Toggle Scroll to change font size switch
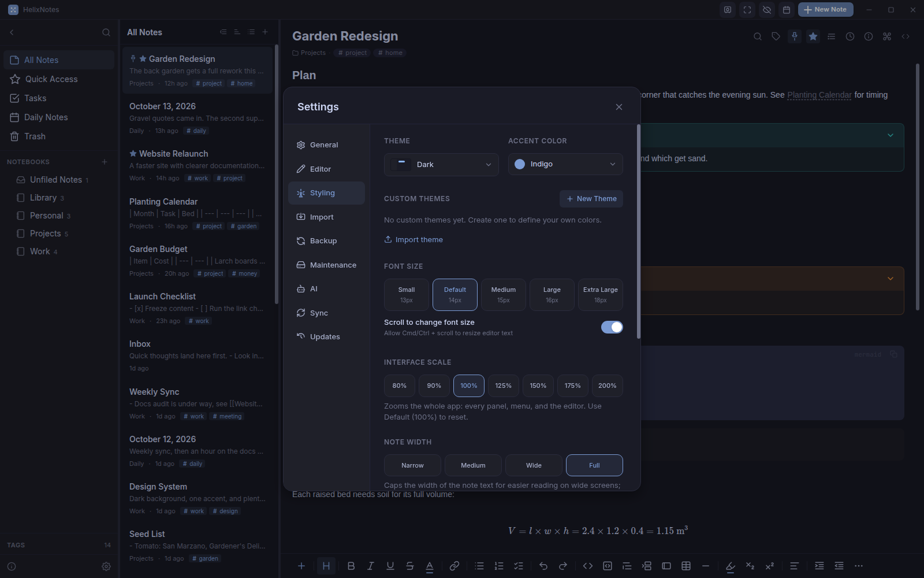Viewport: 924px width, 578px height. point(612,327)
